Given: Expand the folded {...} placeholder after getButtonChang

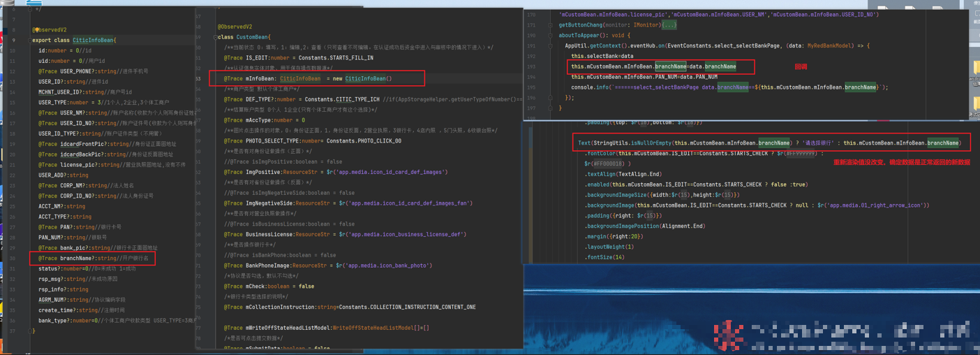Looking at the screenshot, I should coord(669,24).
